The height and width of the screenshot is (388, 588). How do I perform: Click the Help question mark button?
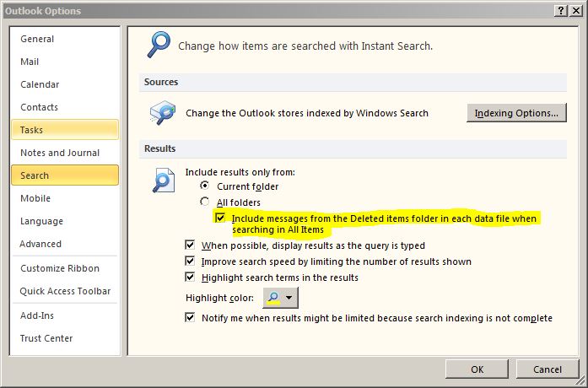561,10
